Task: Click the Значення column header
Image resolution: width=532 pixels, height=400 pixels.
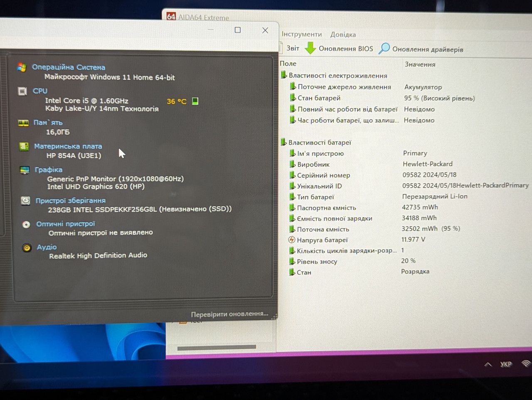Action: (420, 64)
